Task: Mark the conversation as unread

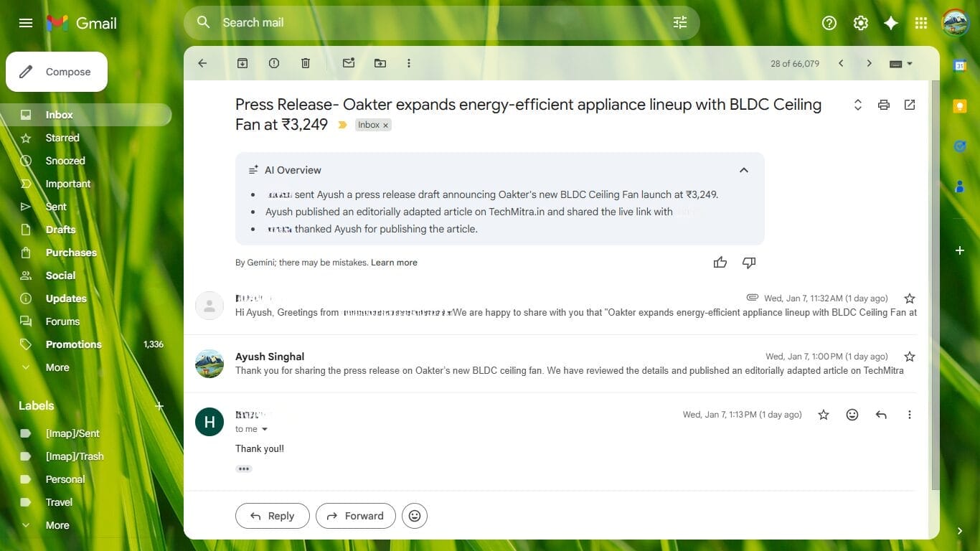Action: [349, 63]
